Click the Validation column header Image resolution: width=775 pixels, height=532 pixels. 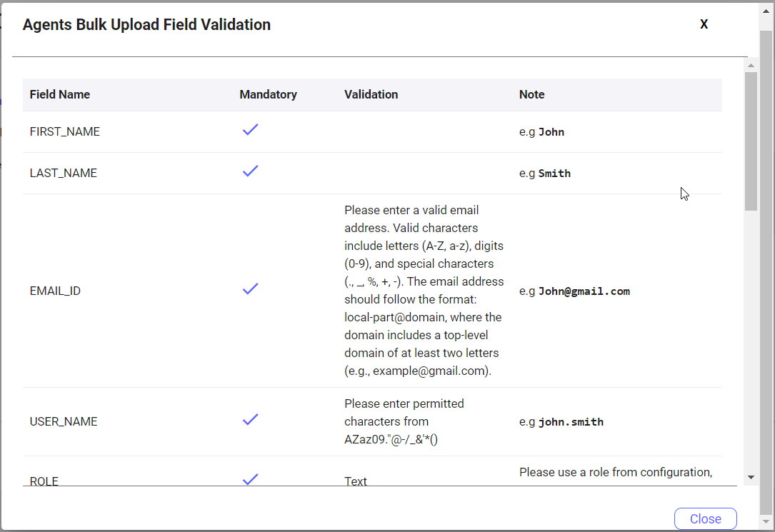point(371,94)
